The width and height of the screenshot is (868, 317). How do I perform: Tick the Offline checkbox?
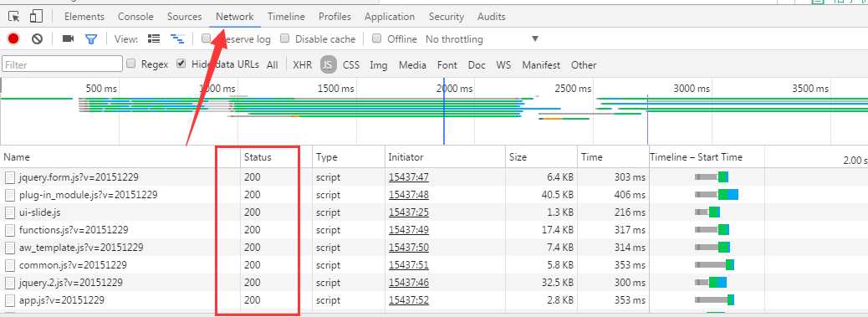(x=377, y=38)
